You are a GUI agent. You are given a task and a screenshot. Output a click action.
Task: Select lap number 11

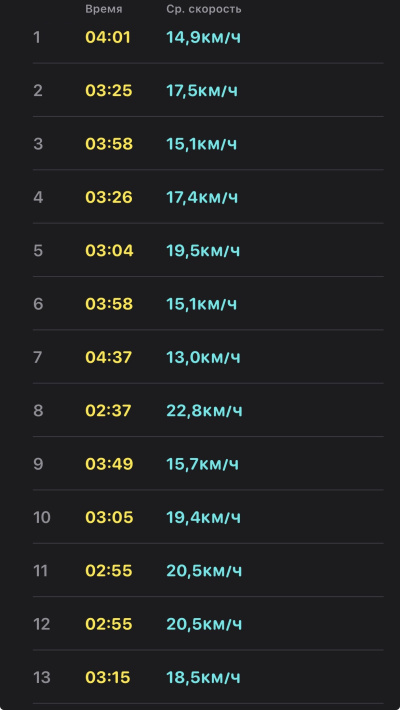pyautogui.click(x=40, y=571)
